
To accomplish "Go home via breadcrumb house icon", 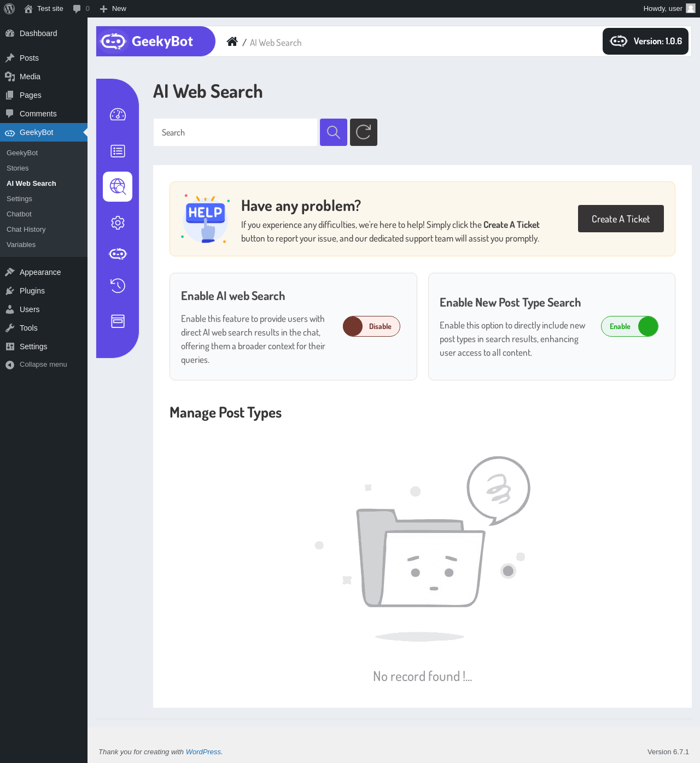I will [232, 42].
